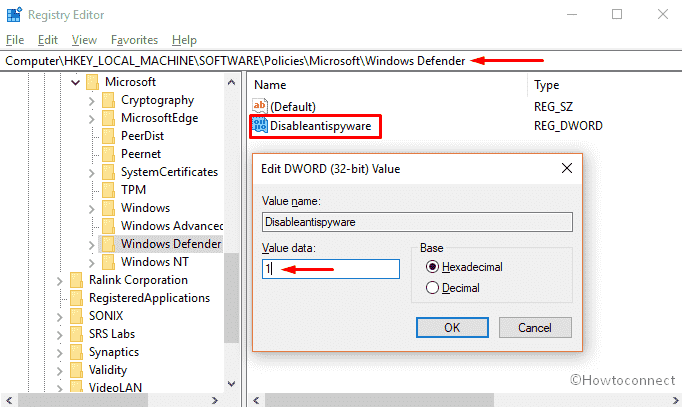682x407 pixels.
Task: Expand the SRS Labs key
Action: click(x=60, y=335)
